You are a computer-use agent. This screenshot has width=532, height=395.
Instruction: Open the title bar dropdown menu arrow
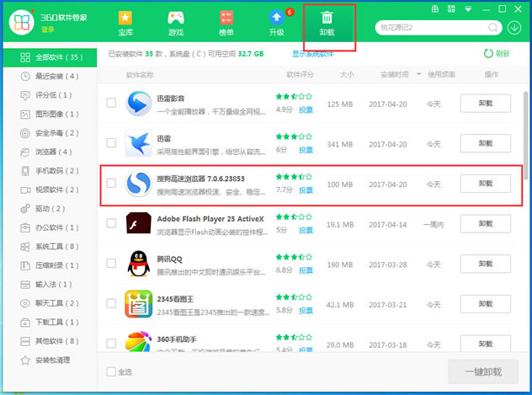point(468,9)
